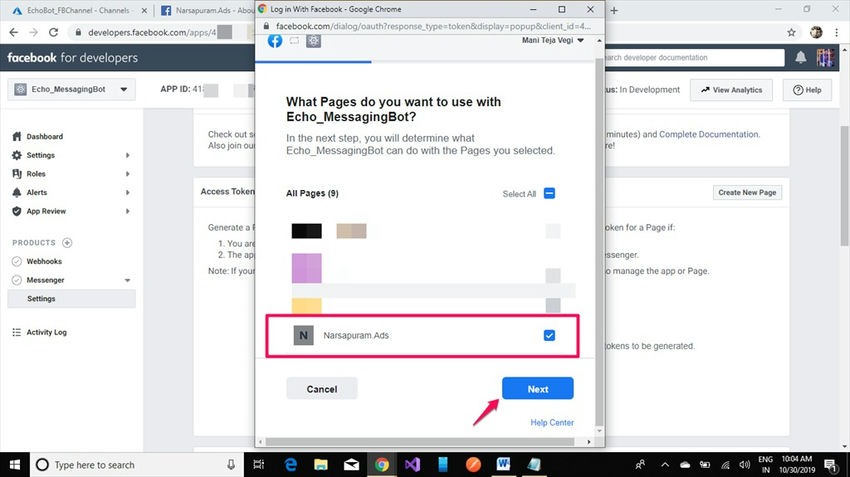Click the Settings gear icon in sidebar
Screen dimensions: 850x477
(x=17, y=155)
